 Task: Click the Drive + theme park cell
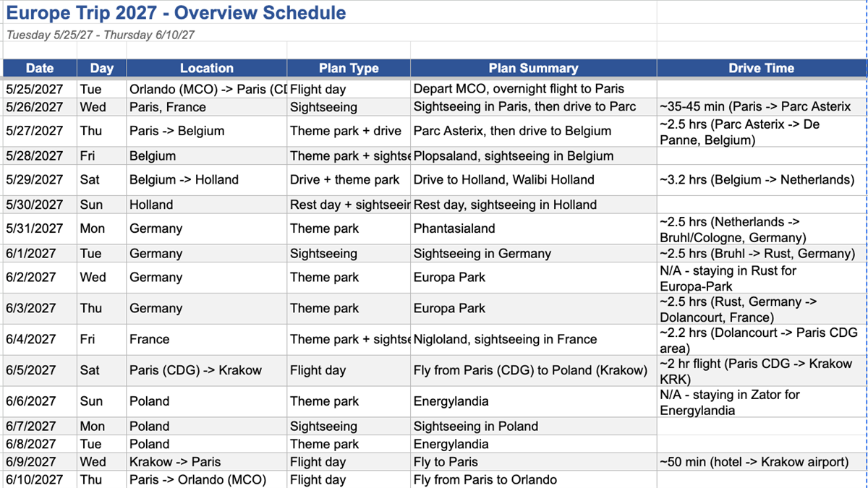point(349,180)
